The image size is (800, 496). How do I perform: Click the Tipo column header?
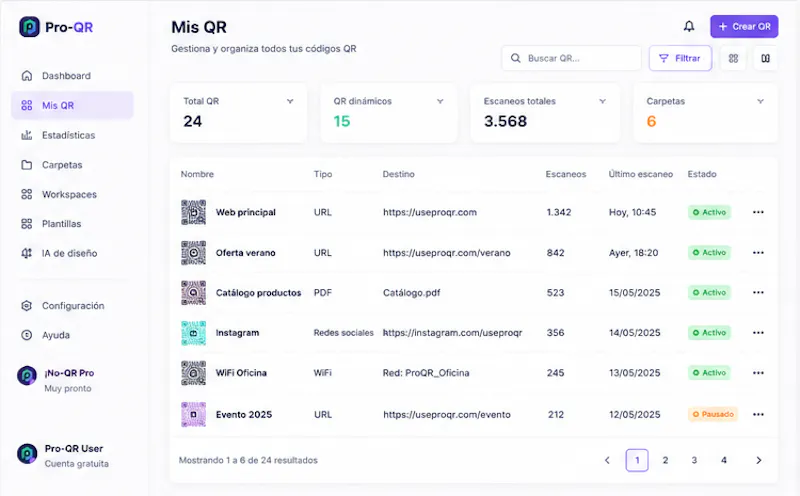(323, 174)
